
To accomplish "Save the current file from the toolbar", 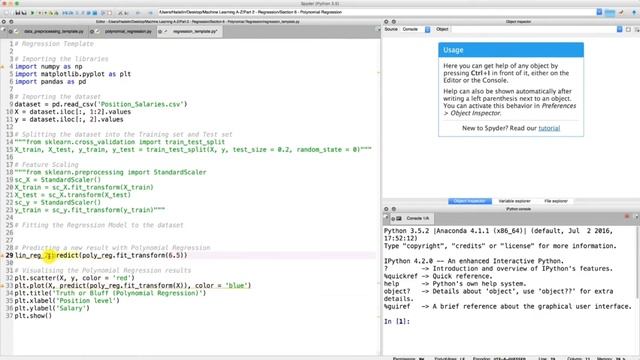I will click(18, 13).
